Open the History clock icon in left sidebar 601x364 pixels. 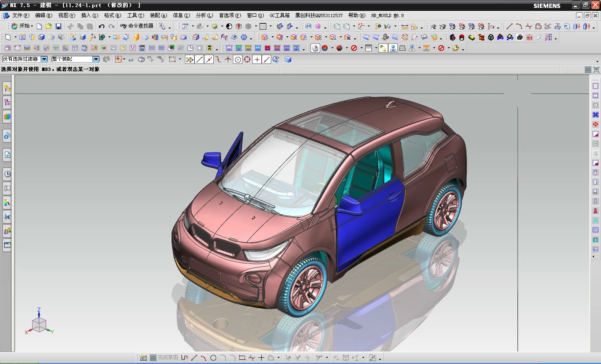7,174
